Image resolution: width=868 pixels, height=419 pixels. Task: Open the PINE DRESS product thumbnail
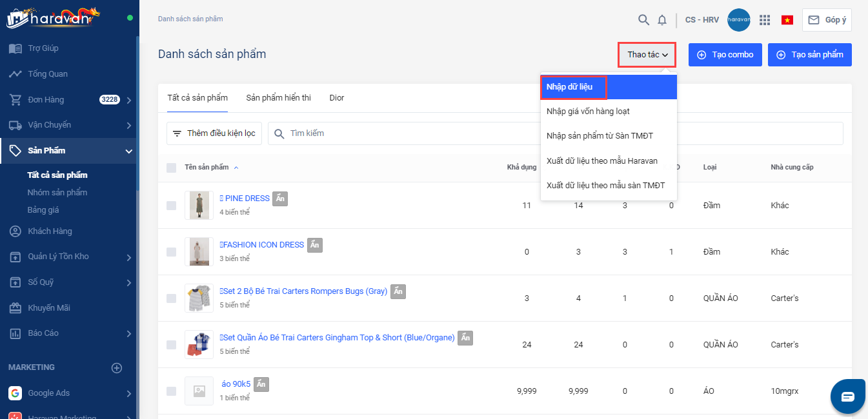(199, 206)
